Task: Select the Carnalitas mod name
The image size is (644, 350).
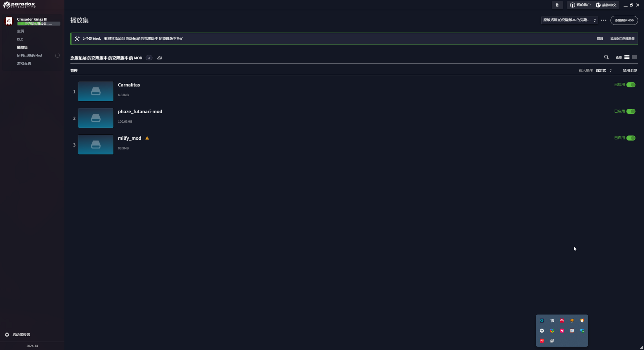Action: [x=129, y=85]
